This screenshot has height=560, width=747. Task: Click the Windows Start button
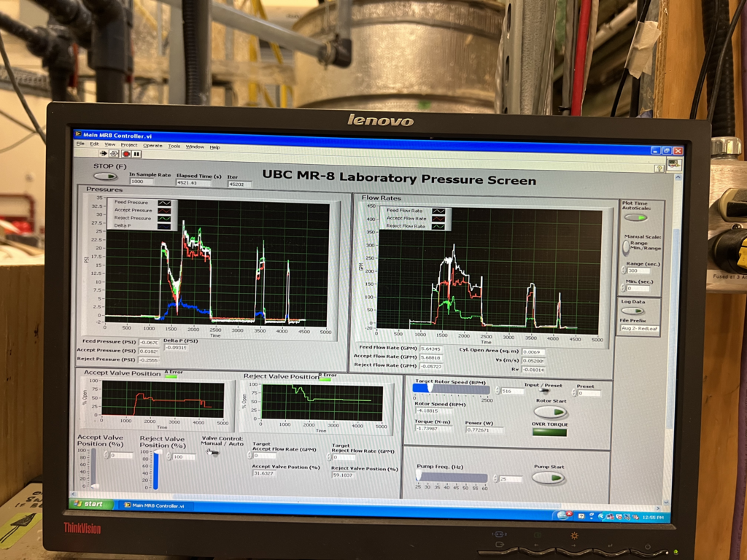91,504
